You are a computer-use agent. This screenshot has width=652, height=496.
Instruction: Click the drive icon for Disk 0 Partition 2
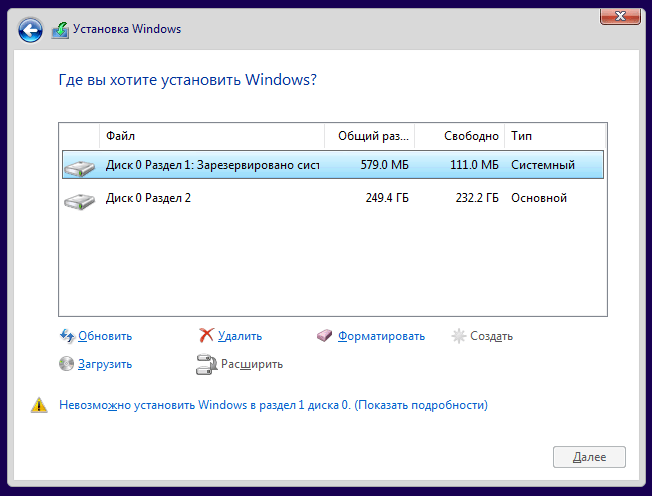click(x=79, y=200)
